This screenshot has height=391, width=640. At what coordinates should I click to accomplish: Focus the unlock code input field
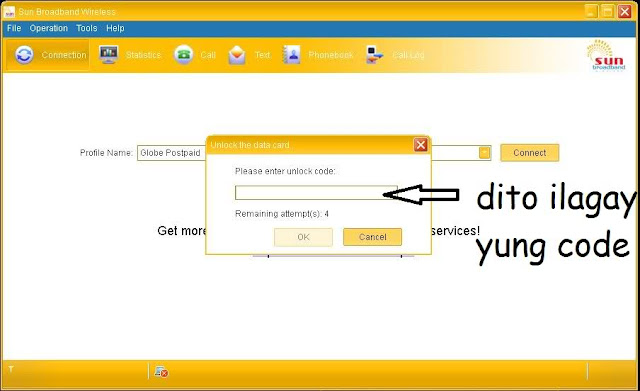tap(316, 193)
